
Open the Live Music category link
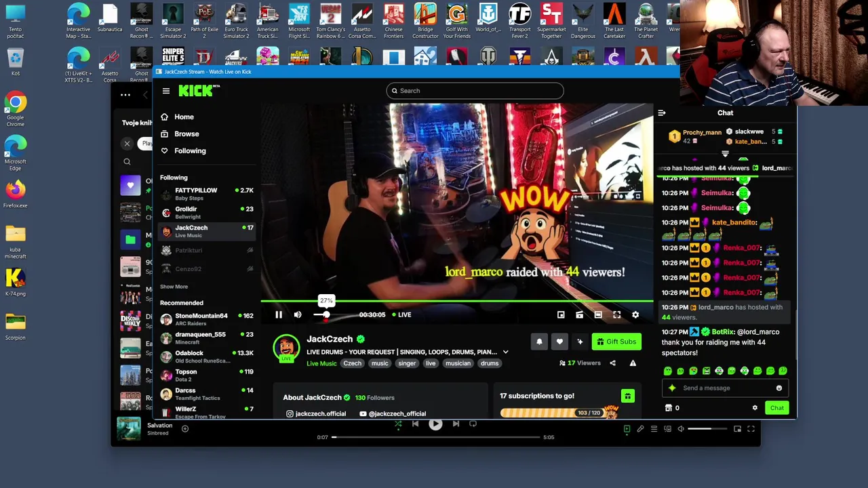tap(321, 363)
